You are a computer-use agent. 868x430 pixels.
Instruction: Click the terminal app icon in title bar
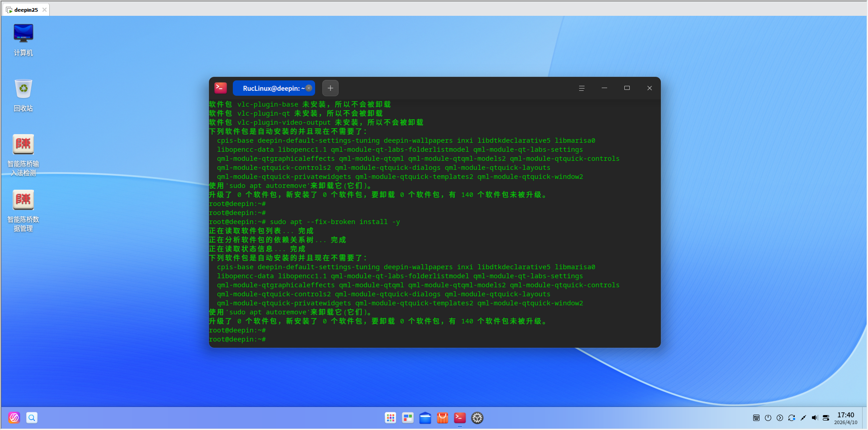(221, 88)
